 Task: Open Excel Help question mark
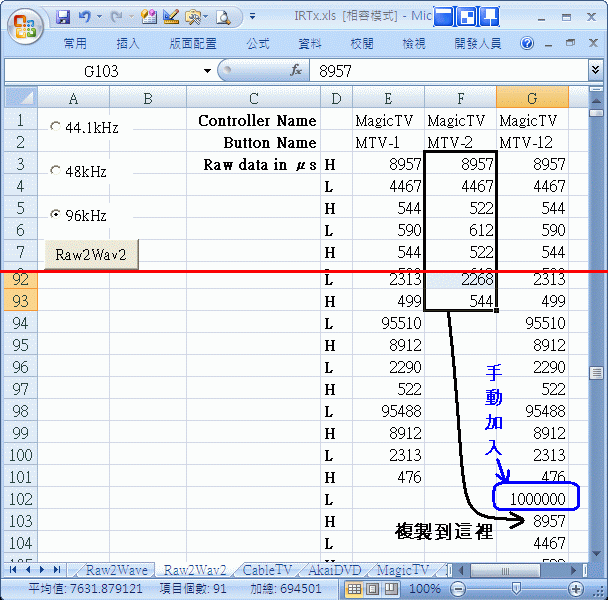(x=527, y=43)
